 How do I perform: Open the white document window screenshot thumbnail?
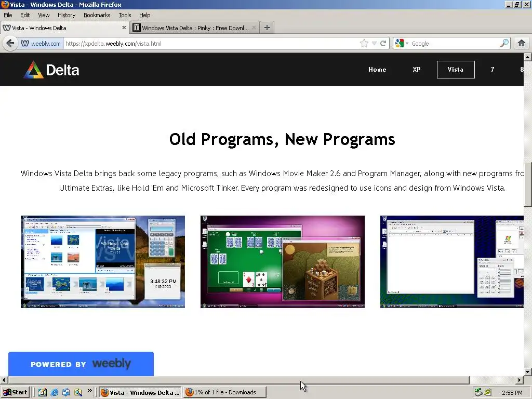pyautogui.click(x=452, y=262)
